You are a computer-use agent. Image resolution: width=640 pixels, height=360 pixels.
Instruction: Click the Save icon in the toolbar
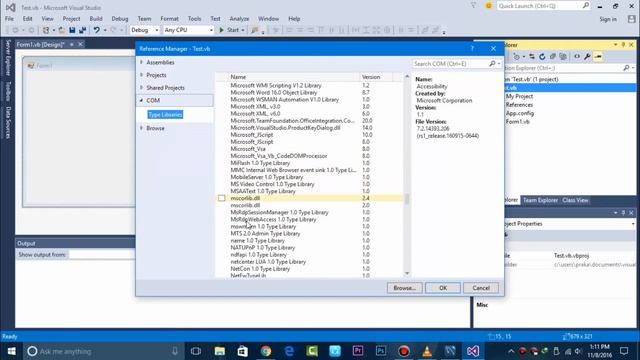coord(72,30)
